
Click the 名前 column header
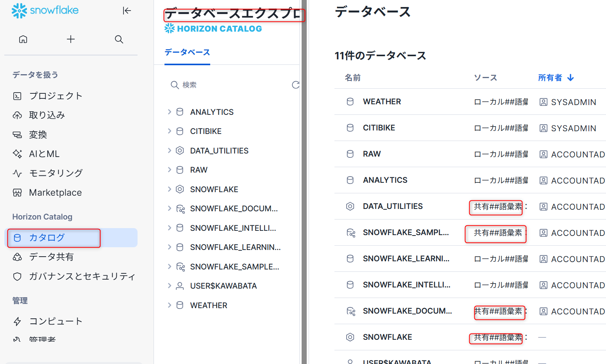point(352,78)
